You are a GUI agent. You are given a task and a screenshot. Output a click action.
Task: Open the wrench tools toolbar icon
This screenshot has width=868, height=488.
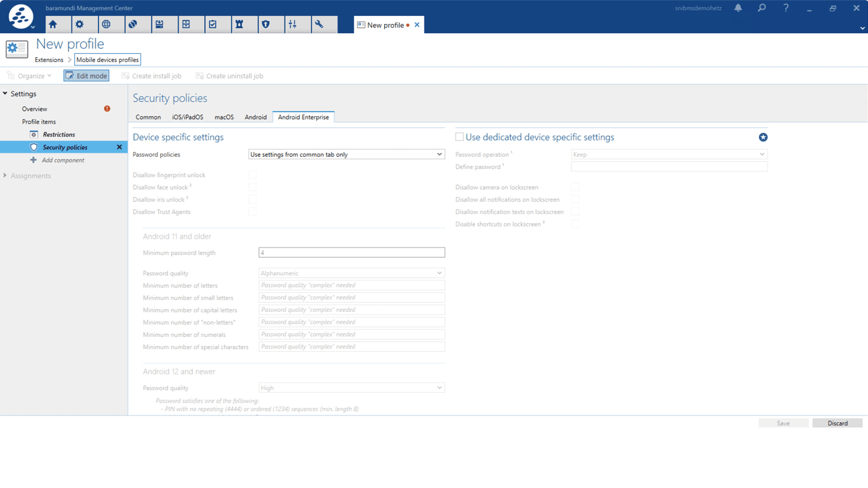click(x=320, y=24)
